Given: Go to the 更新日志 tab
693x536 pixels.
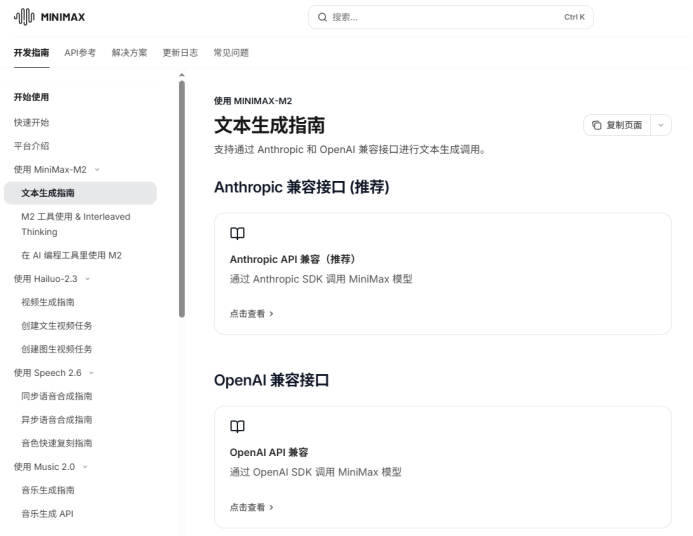Looking at the screenshot, I should [x=179, y=52].
